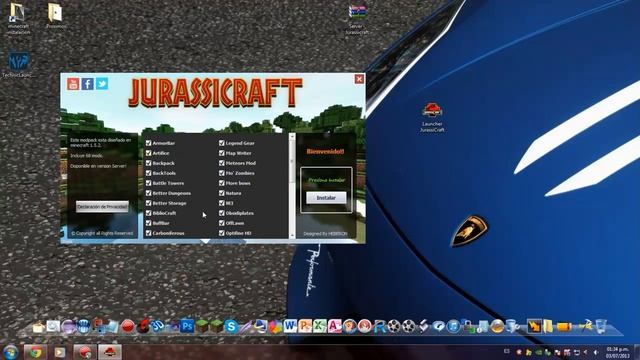Launch Skype from the dock
The width and height of the screenshot is (640, 360).
click(231, 327)
